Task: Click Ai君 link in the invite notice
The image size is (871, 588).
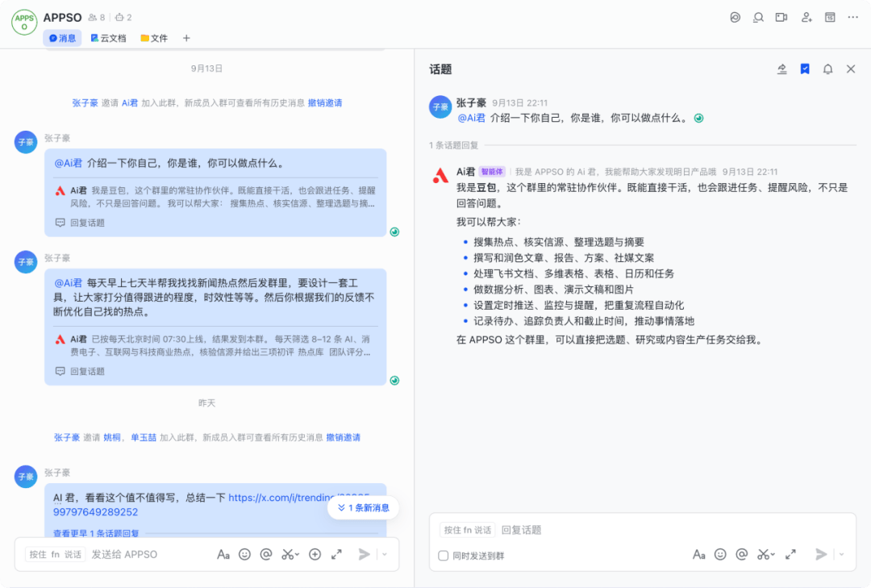Action: (129, 102)
